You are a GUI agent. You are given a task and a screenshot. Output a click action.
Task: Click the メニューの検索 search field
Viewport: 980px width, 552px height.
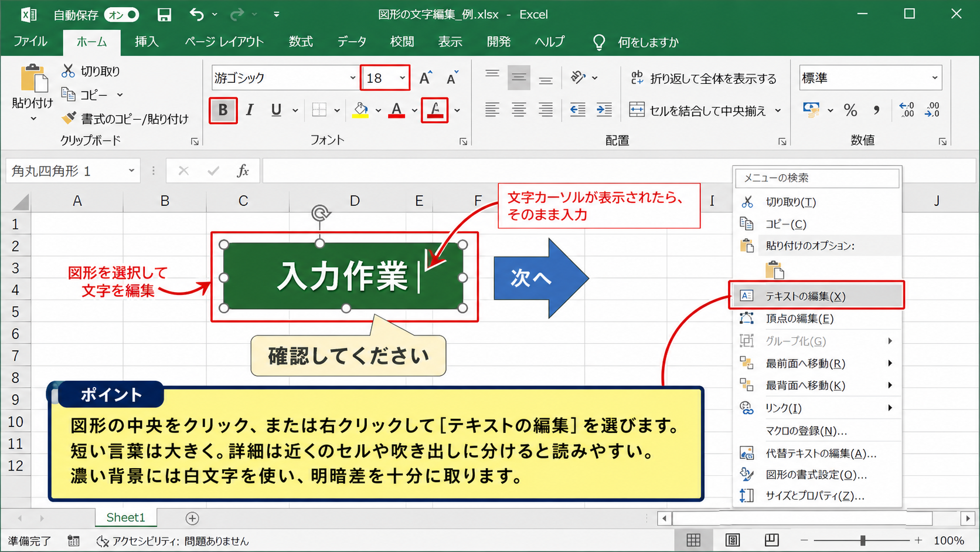coord(817,178)
